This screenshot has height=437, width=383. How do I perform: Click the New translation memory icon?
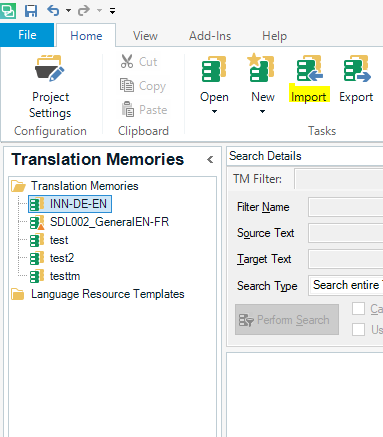point(261,68)
